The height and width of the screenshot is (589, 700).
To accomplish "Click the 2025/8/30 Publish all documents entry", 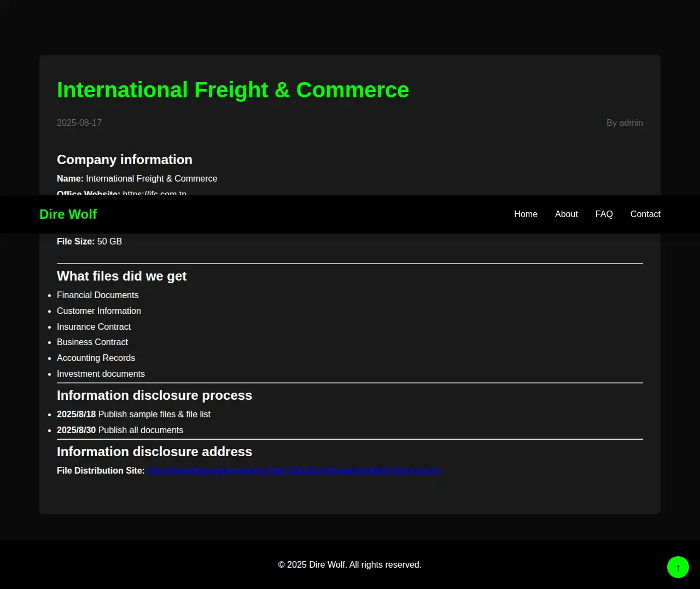I will [120, 430].
